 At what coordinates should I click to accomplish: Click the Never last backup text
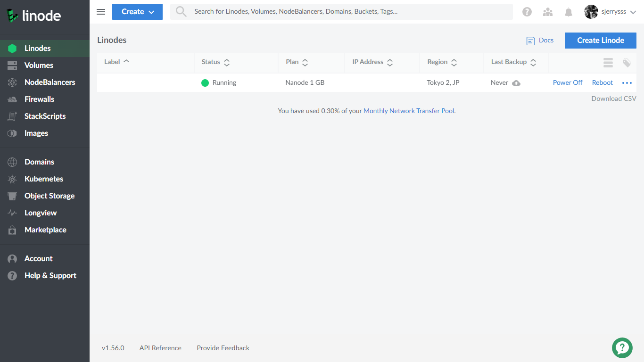click(x=499, y=82)
